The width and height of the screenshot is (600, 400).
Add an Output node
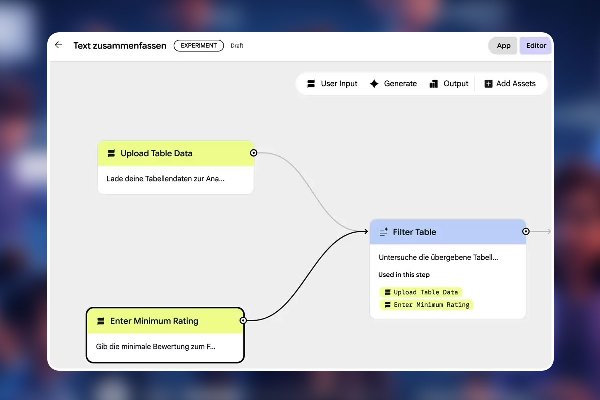coord(449,83)
